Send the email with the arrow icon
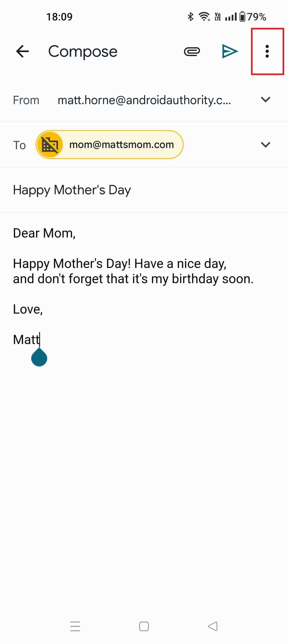The height and width of the screenshot is (644, 288). pos(230,51)
